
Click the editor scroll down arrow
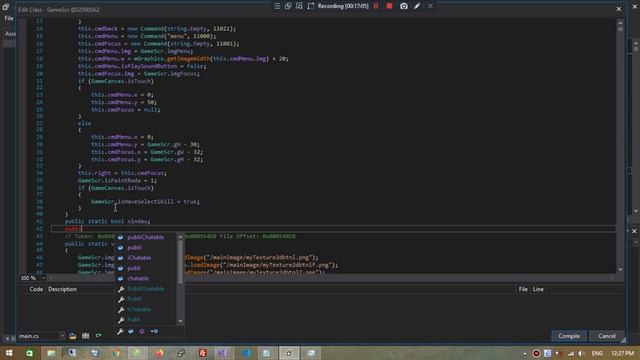pyautogui.click(x=620, y=269)
